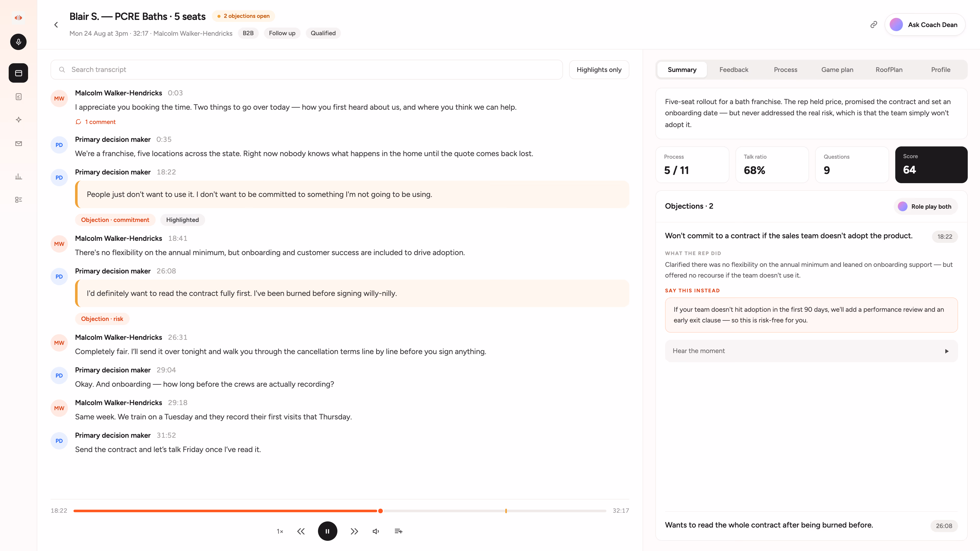Click the PD avatar at 31:52
Image resolution: width=980 pixels, height=551 pixels.
tap(59, 441)
